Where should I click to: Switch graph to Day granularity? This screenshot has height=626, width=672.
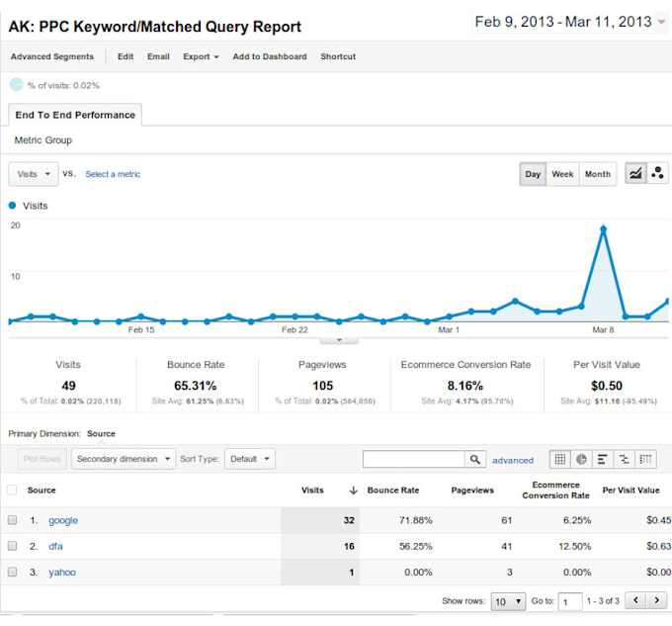click(533, 174)
